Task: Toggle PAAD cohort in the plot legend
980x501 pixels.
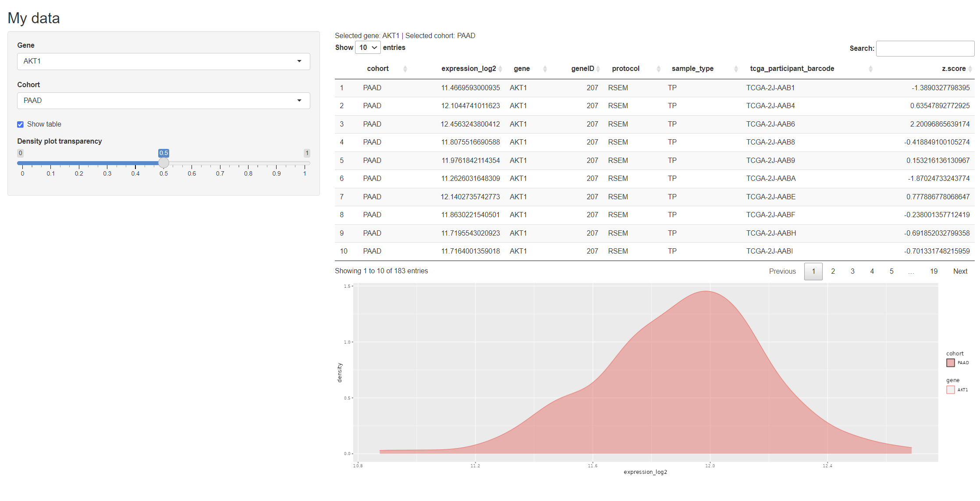Action: (950, 363)
